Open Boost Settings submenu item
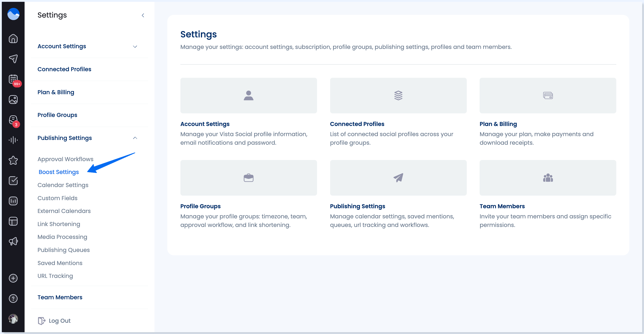Image resolution: width=644 pixels, height=334 pixels. point(59,172)
